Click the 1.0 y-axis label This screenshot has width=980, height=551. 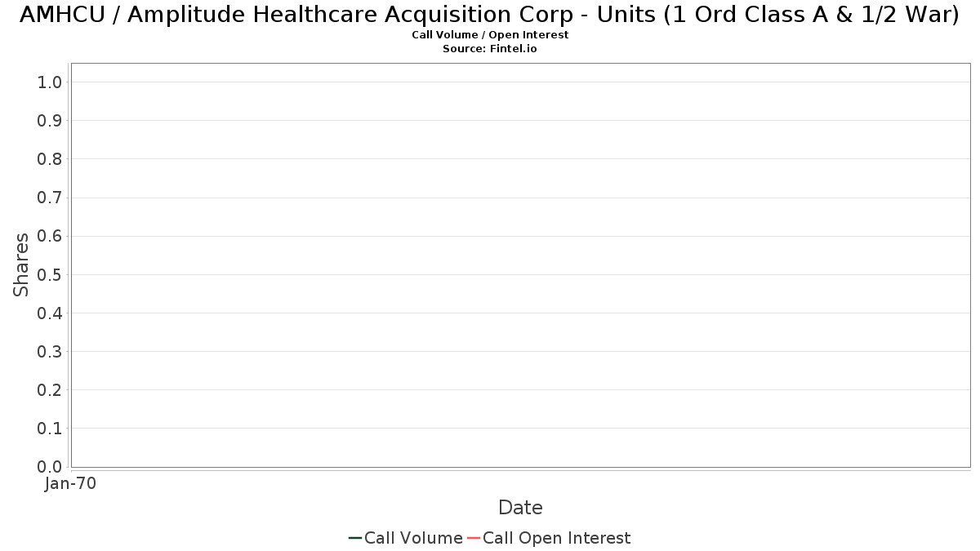pyautogui.click(x=50, y=82)
